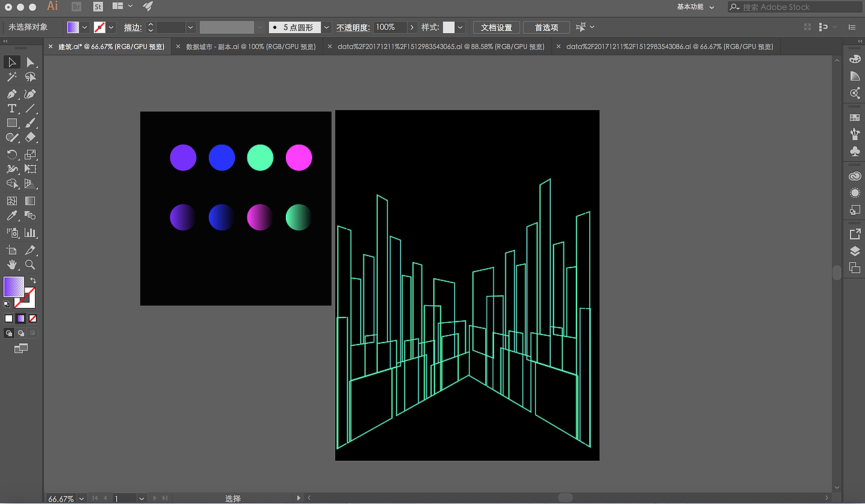Click the zoom level 66.67% field
This screenshot has height=504, width=865.
61,499
